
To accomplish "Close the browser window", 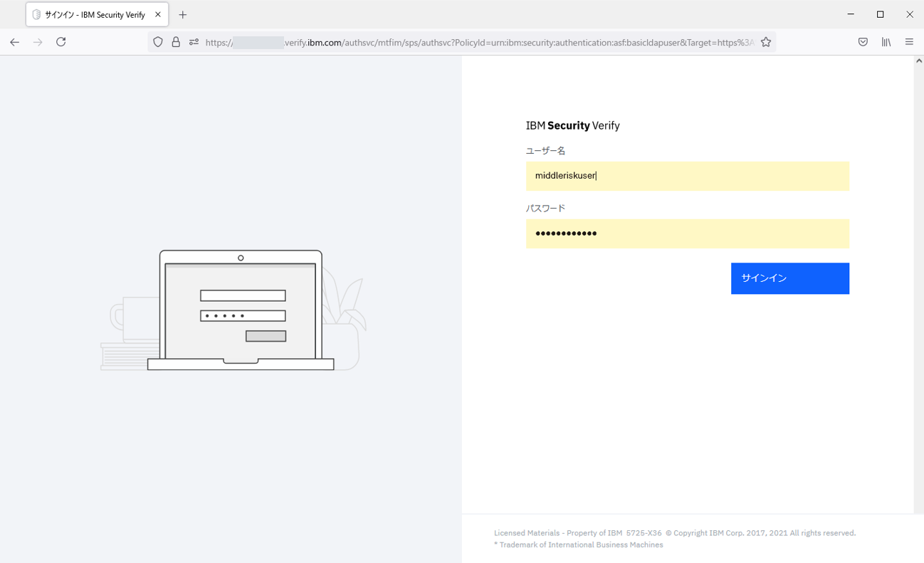I will pyautogui.click(x=910, y=14).
